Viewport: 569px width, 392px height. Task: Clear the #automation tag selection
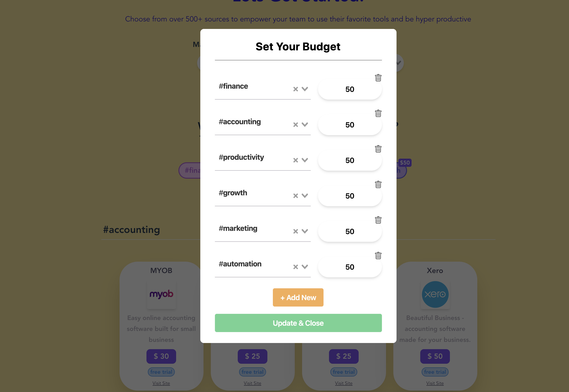pos(296,267)
